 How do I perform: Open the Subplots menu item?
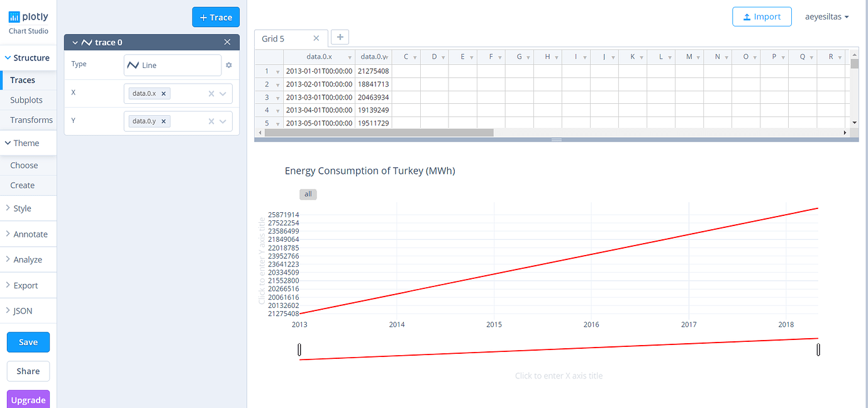tap(28, 100)
